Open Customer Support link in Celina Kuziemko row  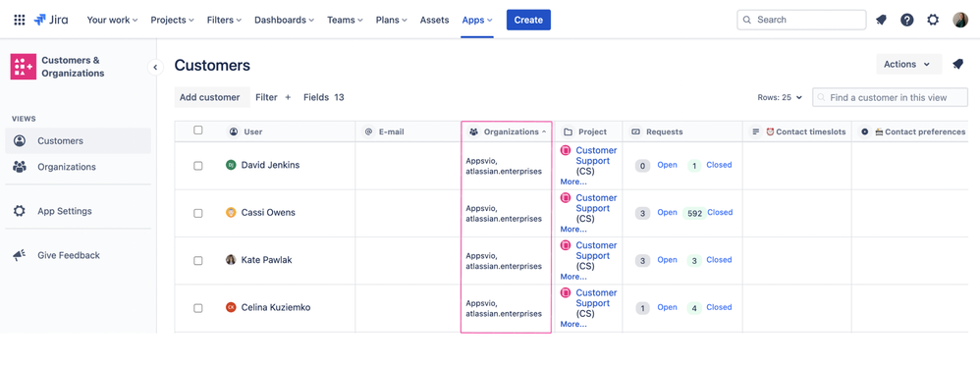596,298
